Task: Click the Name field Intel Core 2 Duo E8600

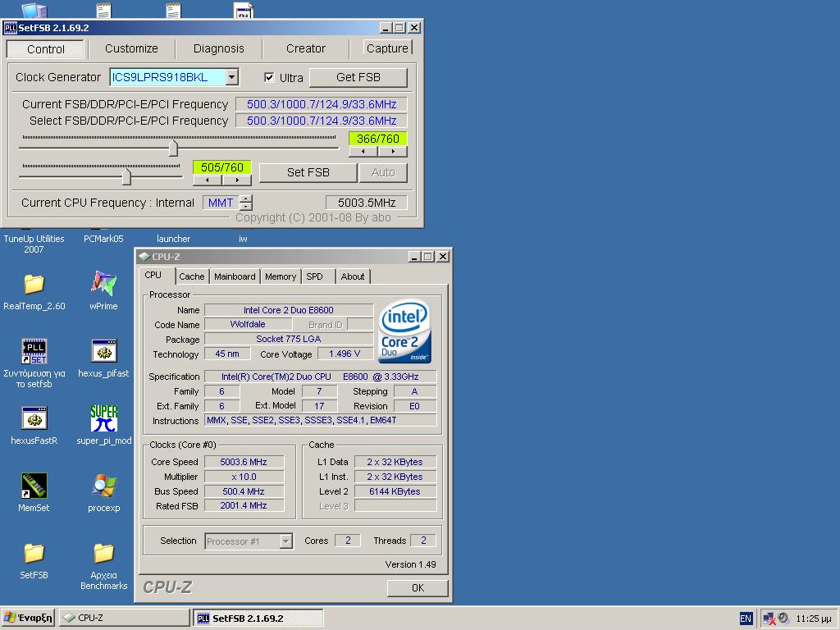Action: coord(289,310)
